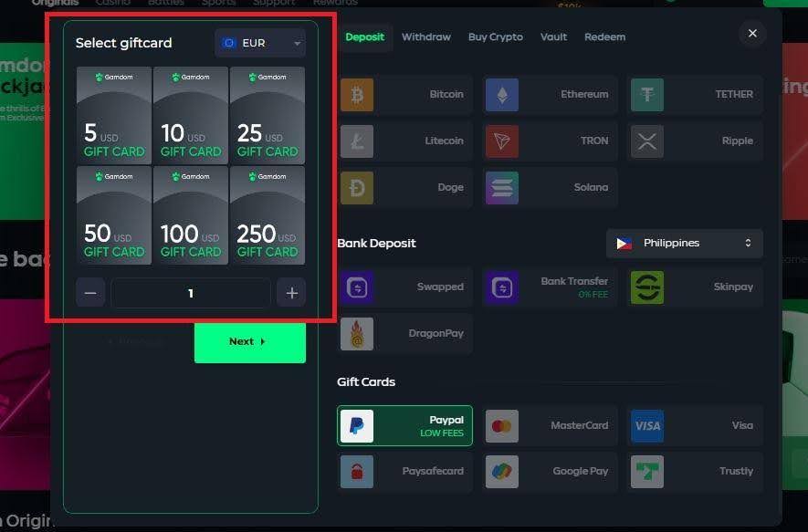The image size is (808, 532).
Task: Select the Bitcoin deposit icon
Action: 357,95
